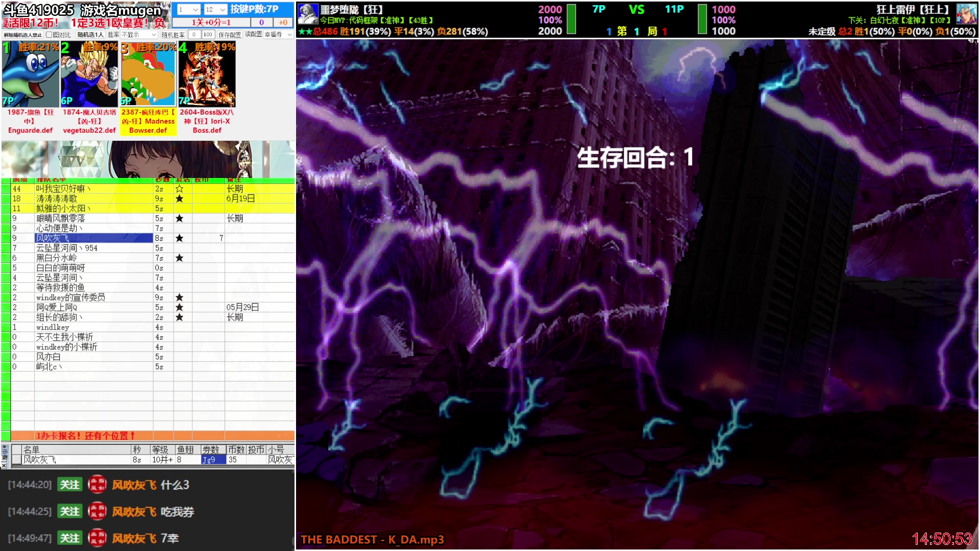Click the 保存配置 button
The image size is (980, 551).
coord(230,35)
